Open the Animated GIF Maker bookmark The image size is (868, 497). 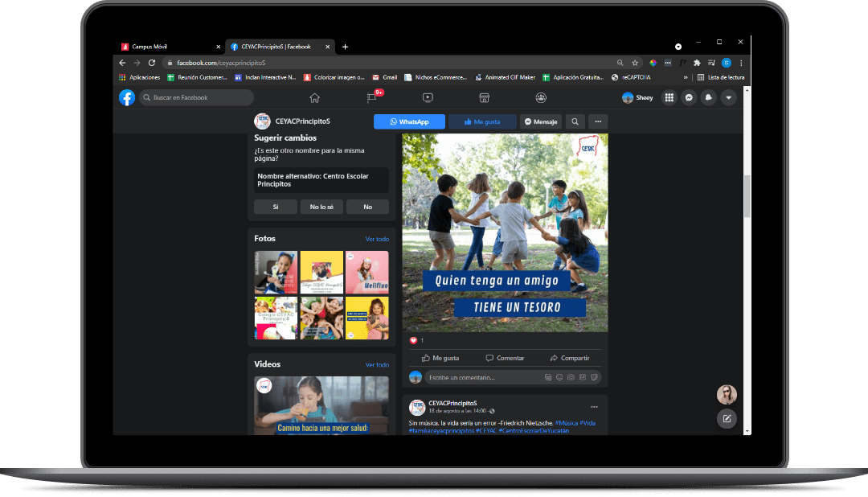pyautogui.click(x=505, y=77)
